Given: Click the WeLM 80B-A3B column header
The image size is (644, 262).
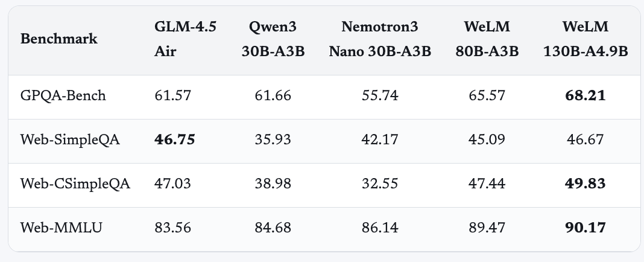Looking at the screenshot, I should 487,39.
